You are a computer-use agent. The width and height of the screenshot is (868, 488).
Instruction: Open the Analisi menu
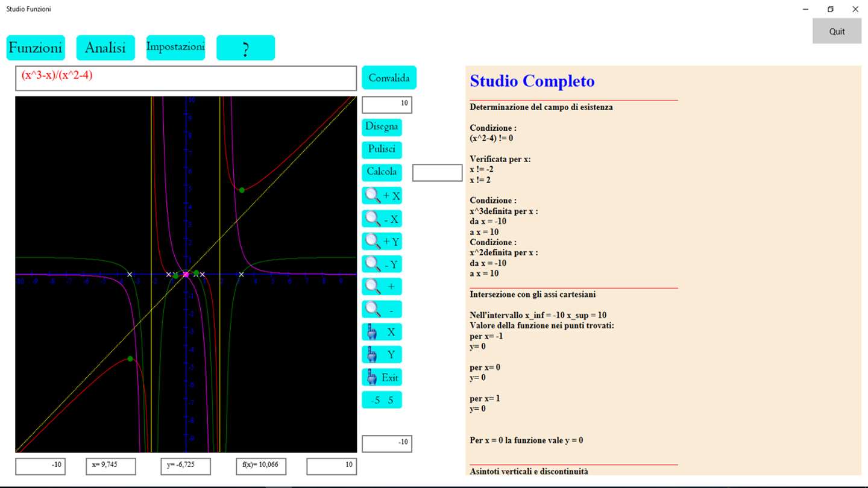[105, 48]
